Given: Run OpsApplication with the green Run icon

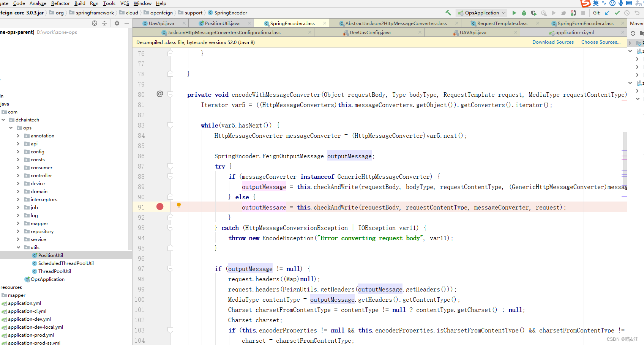Looking at the screenshot, I should pyautogui.click(x=514, y=13).
